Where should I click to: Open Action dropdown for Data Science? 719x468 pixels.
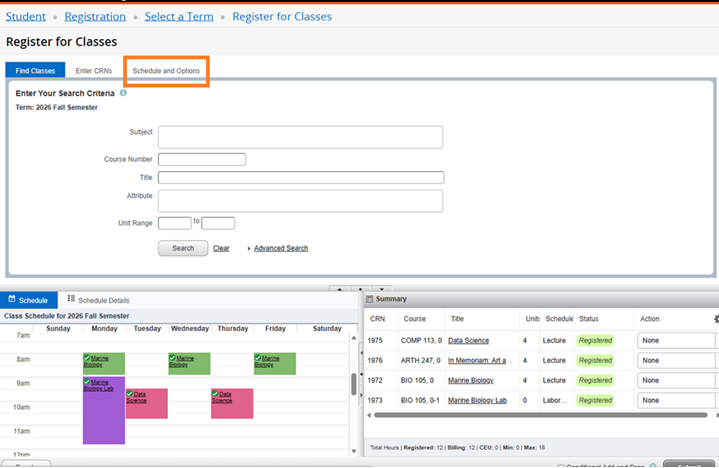point(677,341)
